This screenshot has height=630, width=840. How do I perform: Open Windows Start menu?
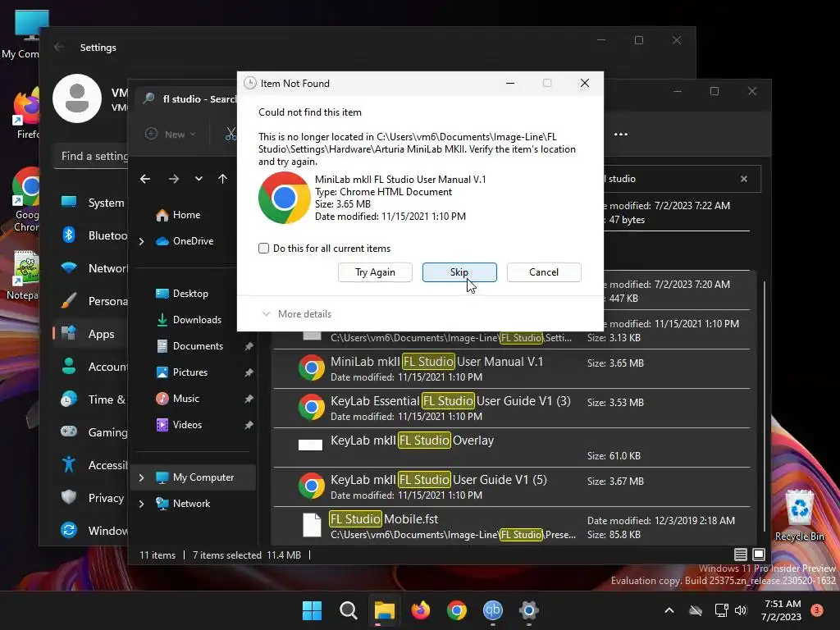(x=313, y=610)
